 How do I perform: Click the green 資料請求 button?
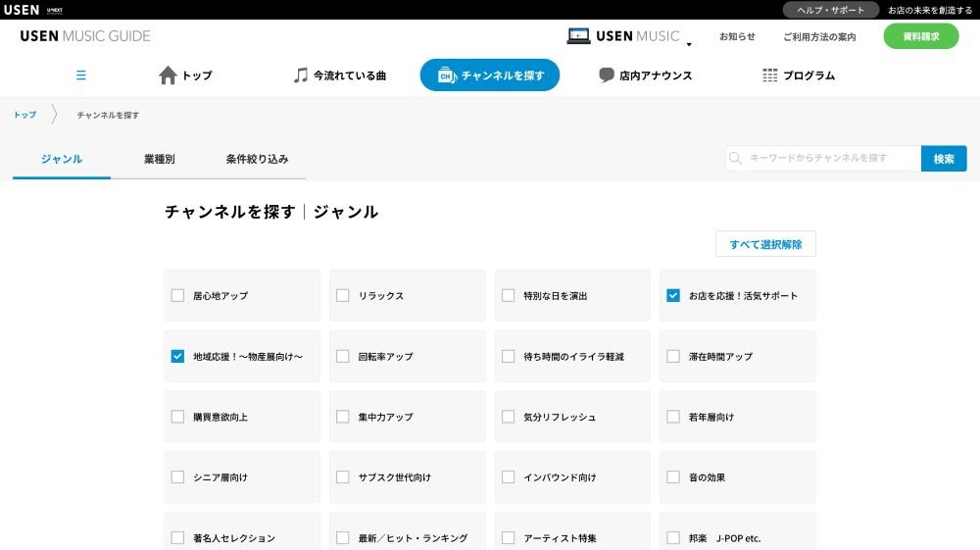[x=920, y=36]
